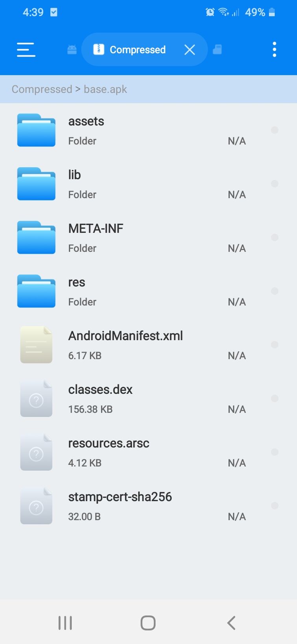Switch to the SD card tab

(217, 50)
